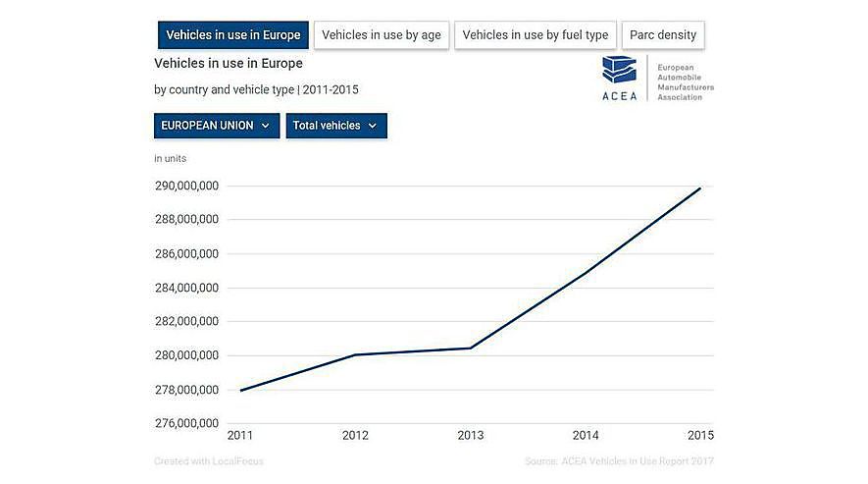Click the ACEA logo icon
Image resolution: width=868 pixels, height=484 pixels.
point(619,73)
